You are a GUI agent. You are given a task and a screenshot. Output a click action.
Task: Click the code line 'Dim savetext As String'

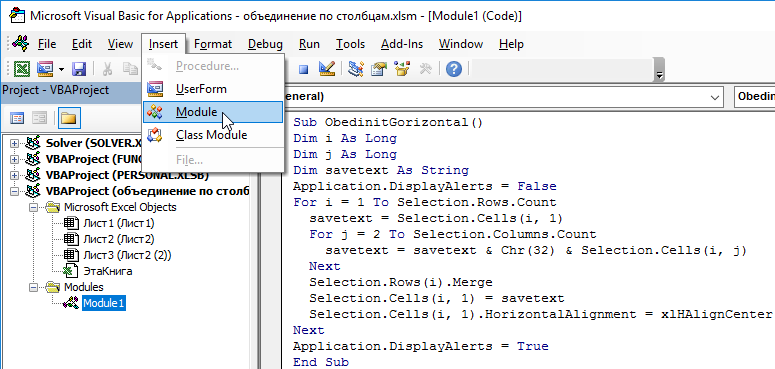(x=381, y=170)
